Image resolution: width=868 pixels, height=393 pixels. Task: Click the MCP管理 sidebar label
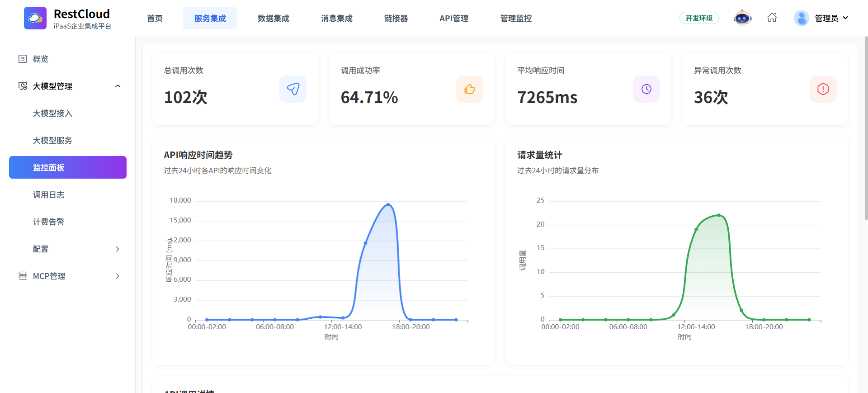(49, 276)
